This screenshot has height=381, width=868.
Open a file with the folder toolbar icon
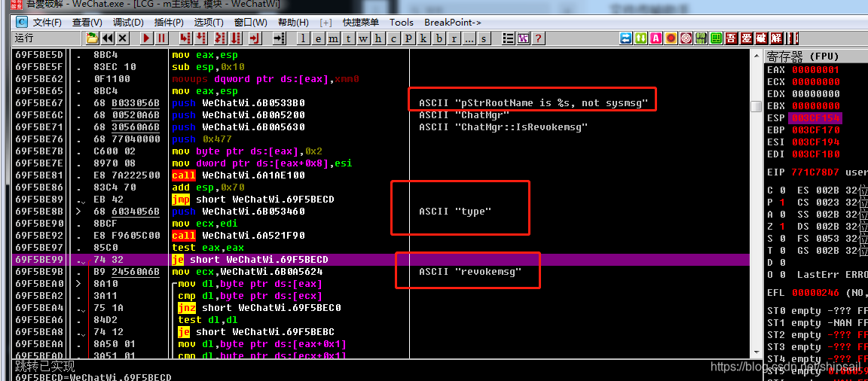click(x=92, y=38)
